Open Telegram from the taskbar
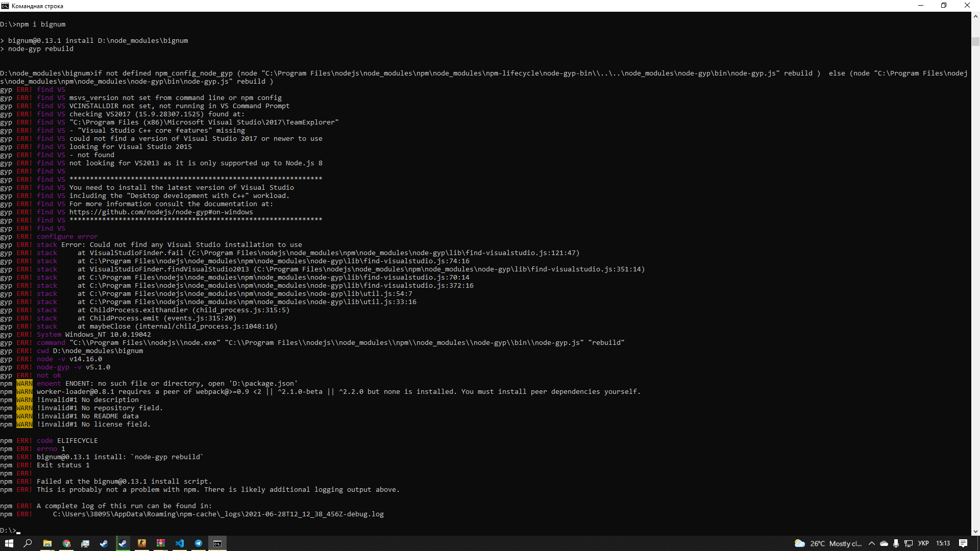 click(199, 543)
